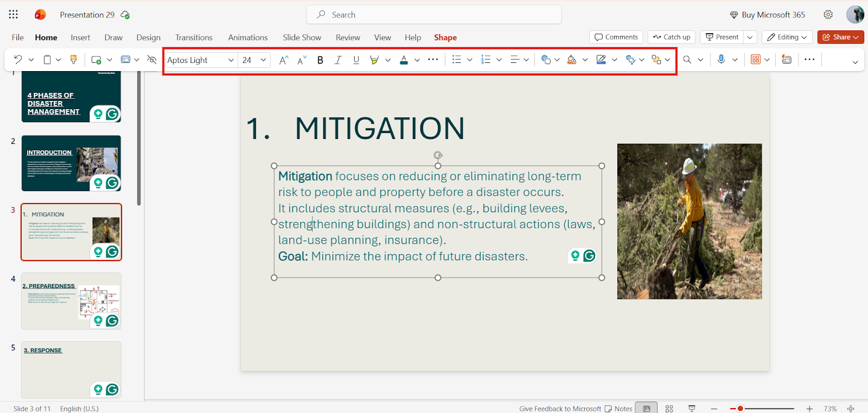Expand the ribbon display options chevron
Image resolution: width=868 pixels, height=413 pixels.
pyautogui.click(x=855, y=62)
